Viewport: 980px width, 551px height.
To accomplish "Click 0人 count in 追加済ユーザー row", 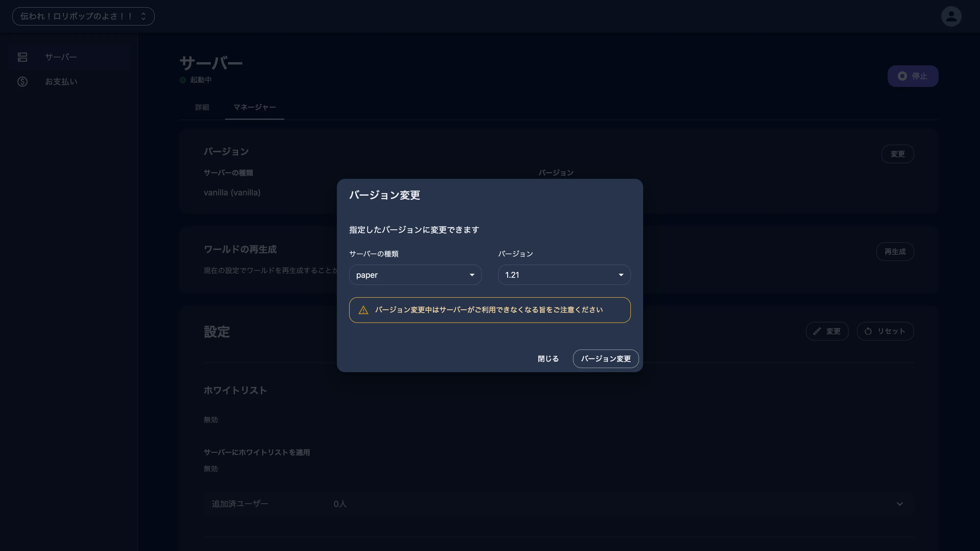I will click(x=340, y=504).
